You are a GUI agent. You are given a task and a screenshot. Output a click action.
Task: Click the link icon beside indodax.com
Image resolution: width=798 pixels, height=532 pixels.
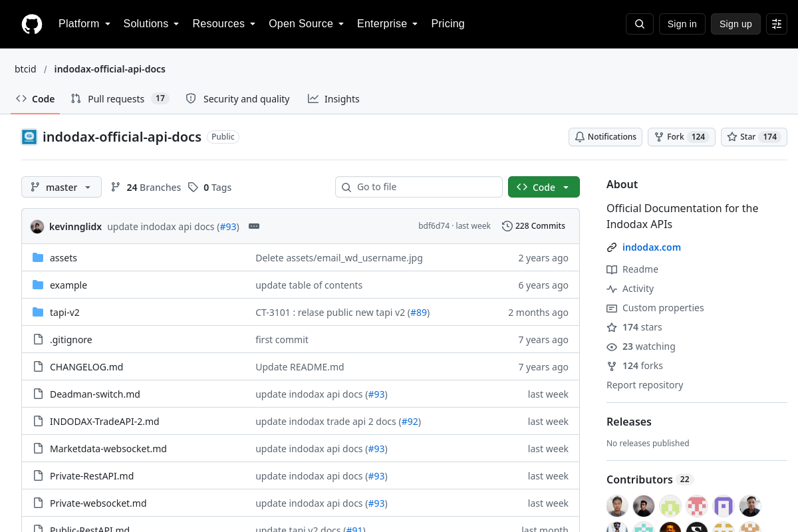tap(612, 247)
